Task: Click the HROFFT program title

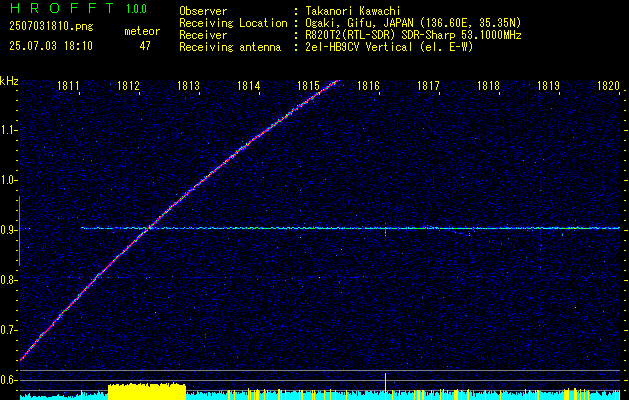Action: point(62,8)
